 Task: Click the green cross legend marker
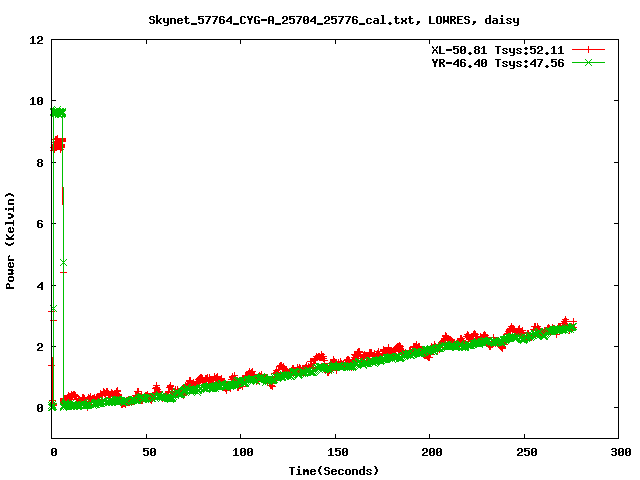click(x=588, y=62)
